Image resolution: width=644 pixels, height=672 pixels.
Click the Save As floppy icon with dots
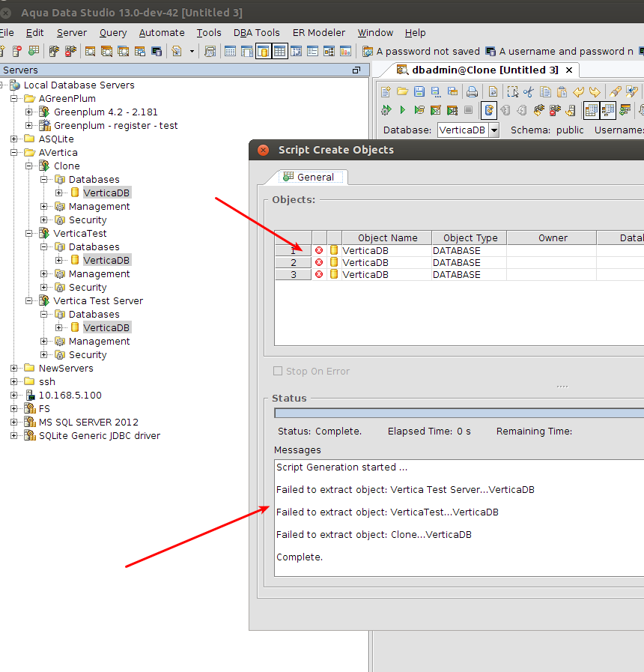(x=436, y=91)
